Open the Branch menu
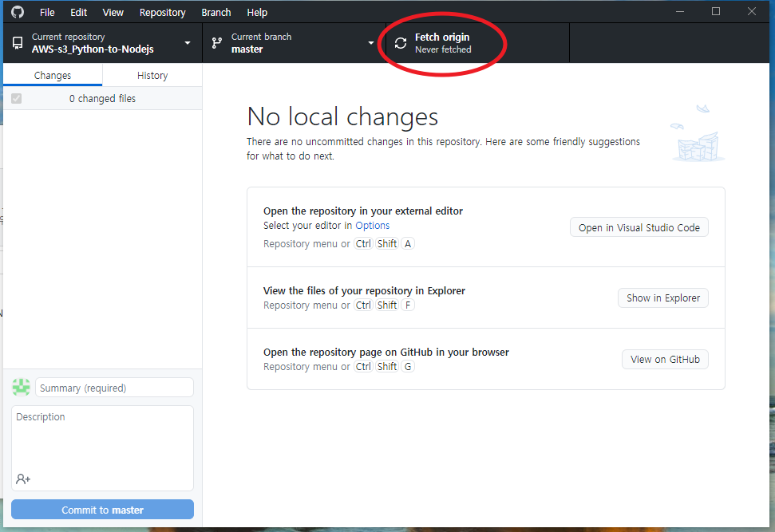The width and height of the screenshot is (775, 532). click(x=216, y=12)
